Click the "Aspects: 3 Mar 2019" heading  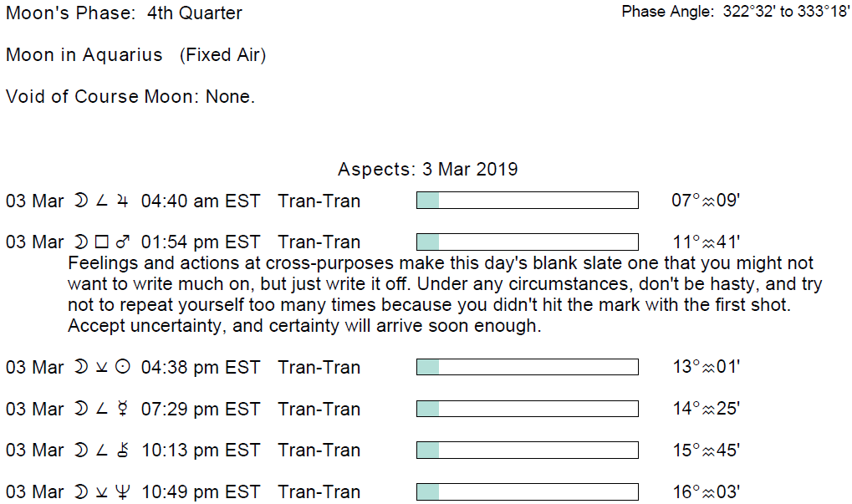(427, 170)
